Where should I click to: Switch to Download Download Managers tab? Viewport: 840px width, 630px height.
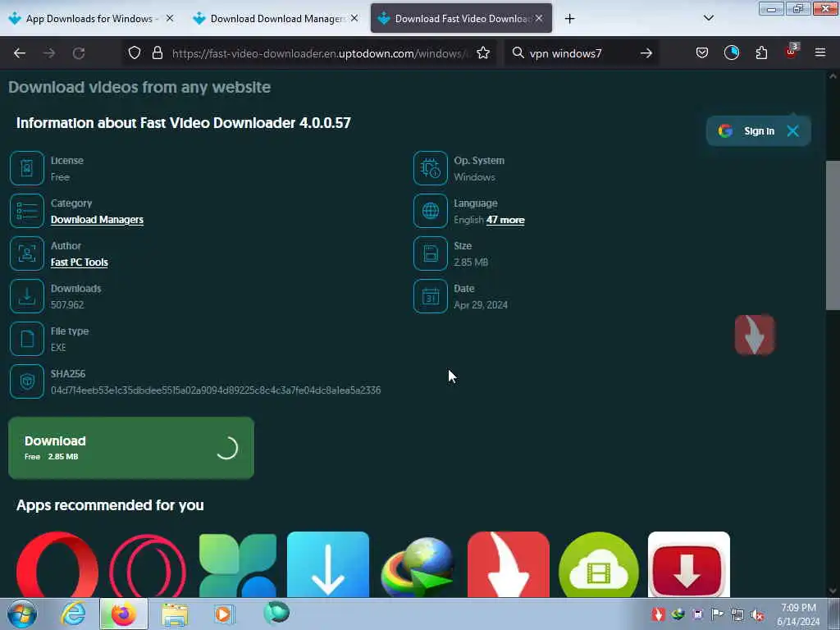(276, 19)
